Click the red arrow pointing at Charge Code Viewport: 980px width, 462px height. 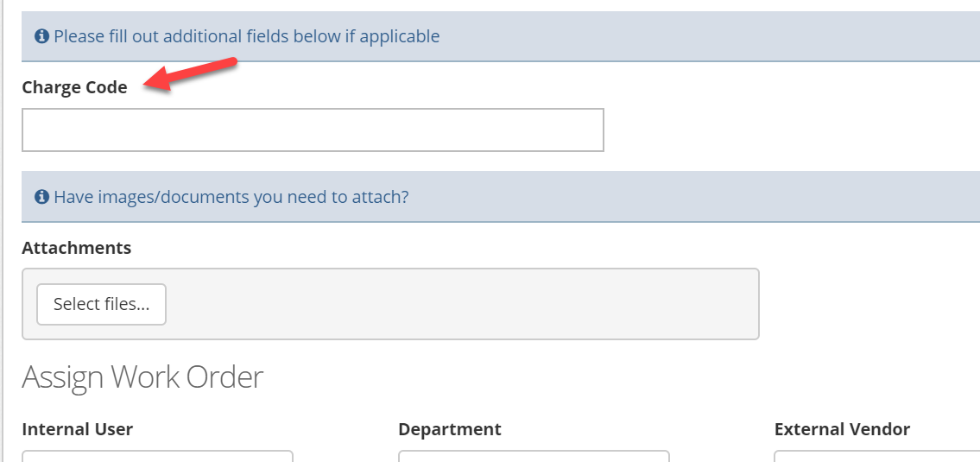click(190, 75)
